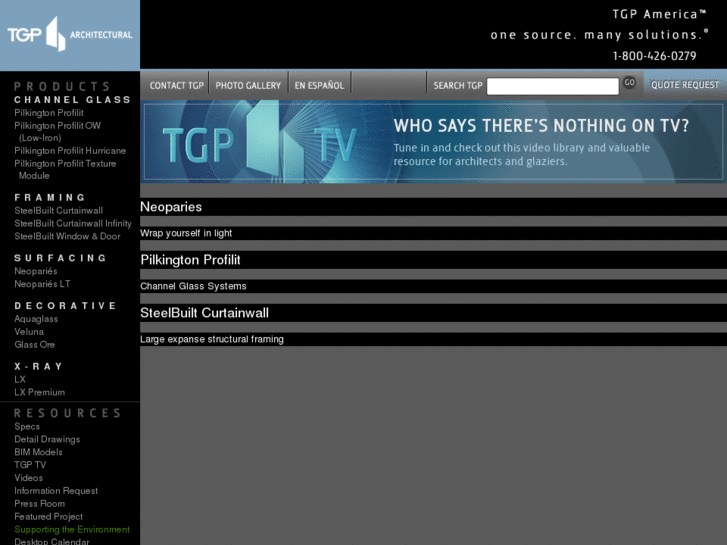The width and height of the screenshot is (727, 545).
Task: Click the DECORATIVE category heading
Action: click(x=65, y=306)
